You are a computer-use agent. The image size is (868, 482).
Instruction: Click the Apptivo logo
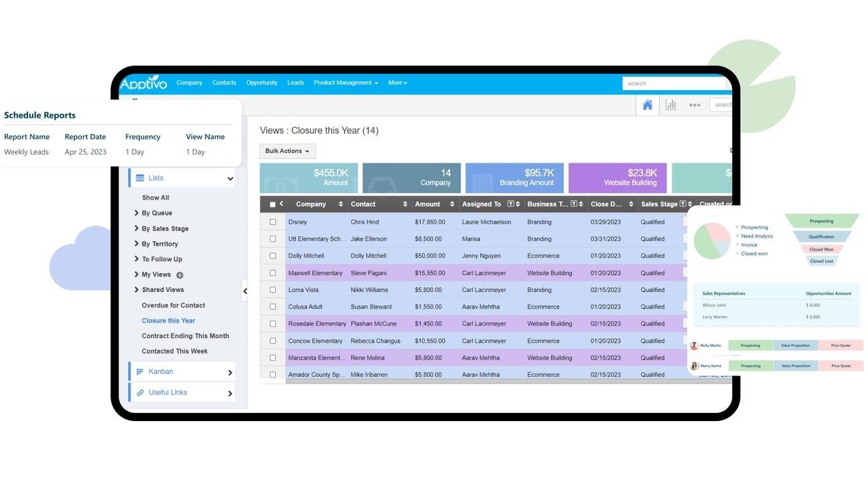tap(143, 83)
